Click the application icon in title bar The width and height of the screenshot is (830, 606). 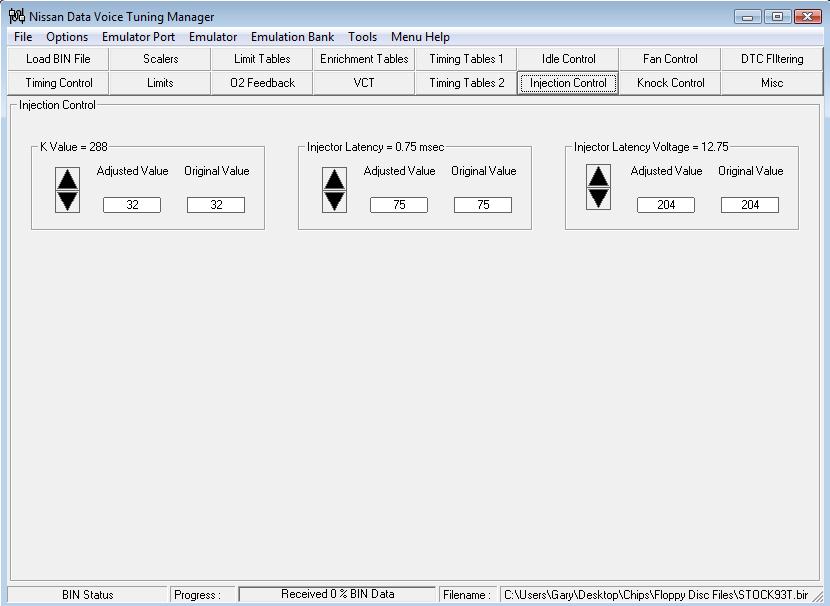[x=17, y=16]
